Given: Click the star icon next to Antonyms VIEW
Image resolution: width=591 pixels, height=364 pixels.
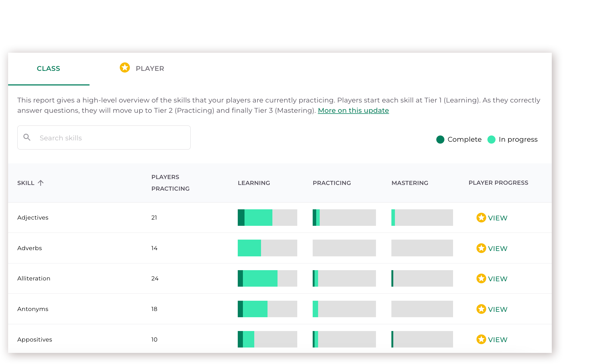Looking at the screenshot, I should click(481, 309).
